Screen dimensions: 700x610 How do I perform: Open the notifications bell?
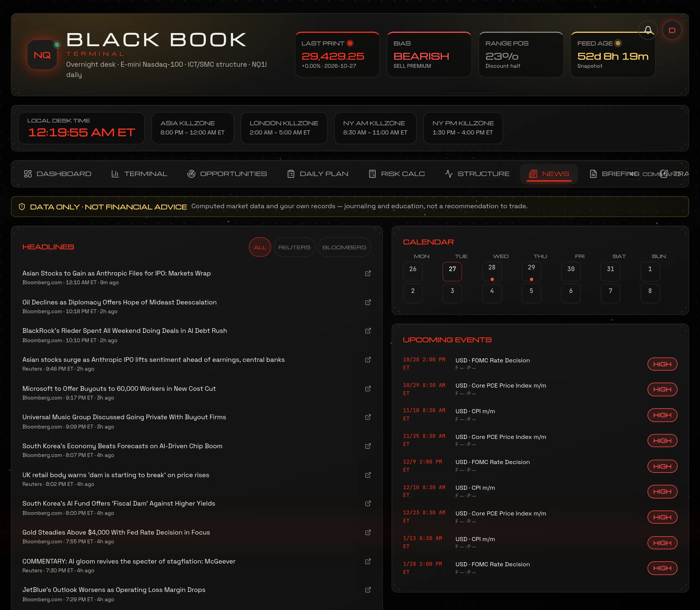(x=648, y=30)
